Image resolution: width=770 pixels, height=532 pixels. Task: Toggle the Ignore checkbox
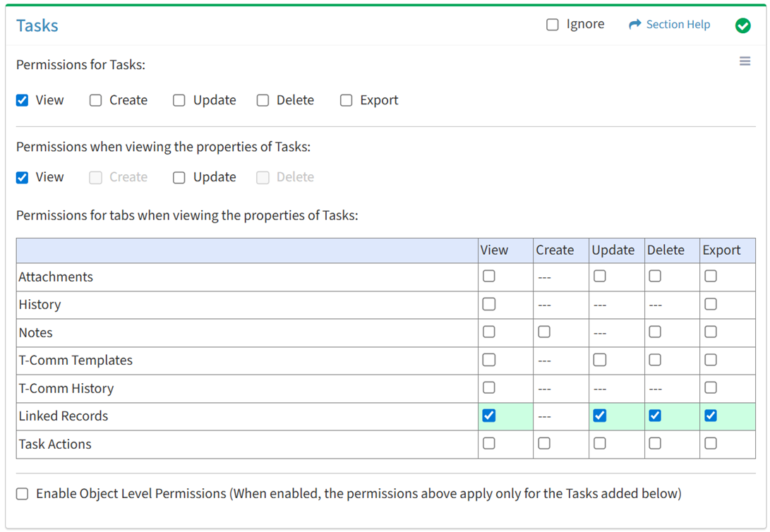pos(553,25)
